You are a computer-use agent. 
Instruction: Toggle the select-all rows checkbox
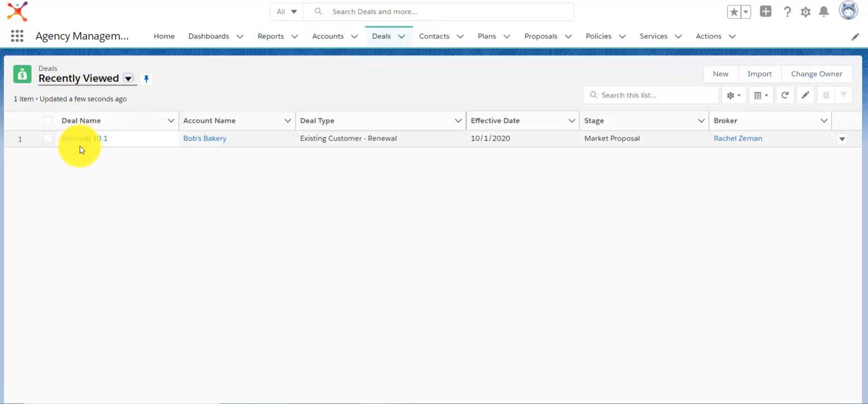click(x=48, y=121)
